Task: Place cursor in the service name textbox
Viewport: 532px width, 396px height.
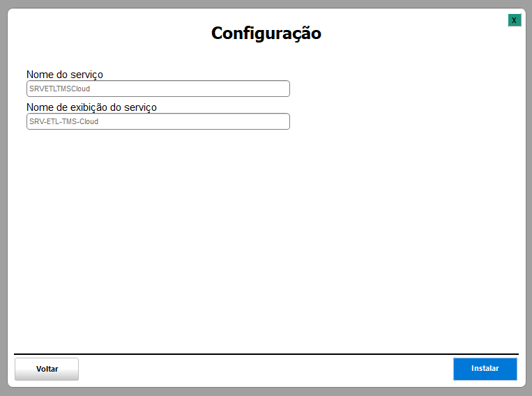Action: (x=158, y=89)
